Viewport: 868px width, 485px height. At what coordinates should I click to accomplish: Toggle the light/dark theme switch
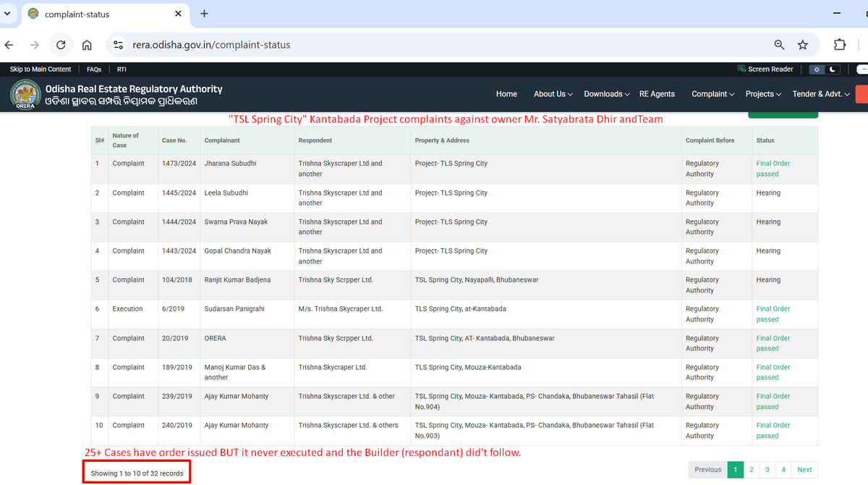(825, 69)
